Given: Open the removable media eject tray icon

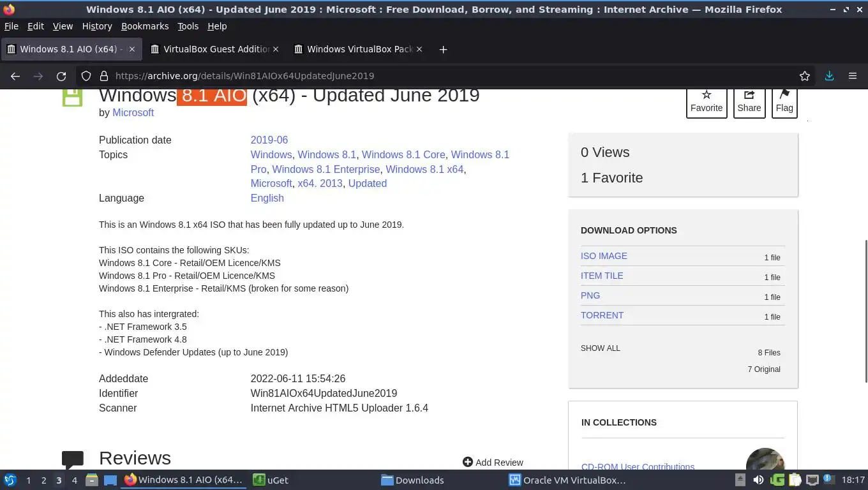Looking at the screenshot, I should pyautogui.click(x=740, y=480).
